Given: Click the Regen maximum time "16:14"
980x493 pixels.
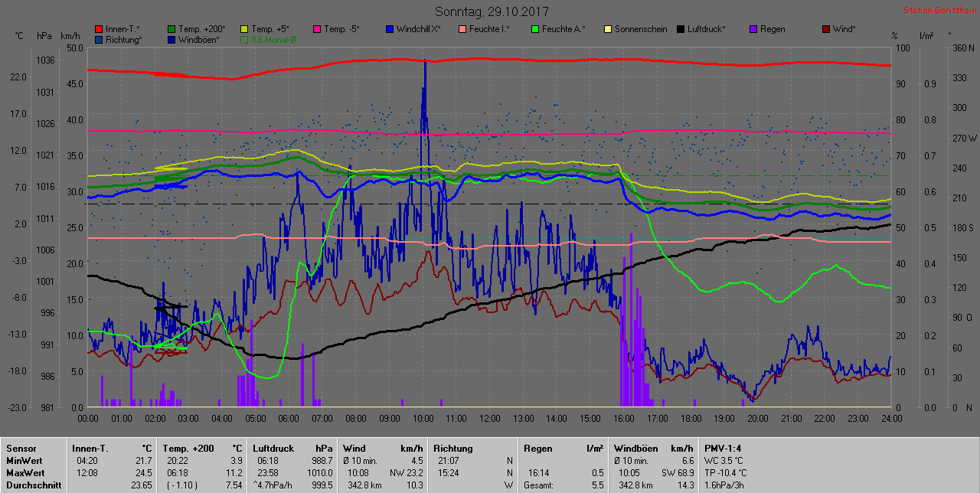Looking at the screenshot, I should click(x=540, y=473).
